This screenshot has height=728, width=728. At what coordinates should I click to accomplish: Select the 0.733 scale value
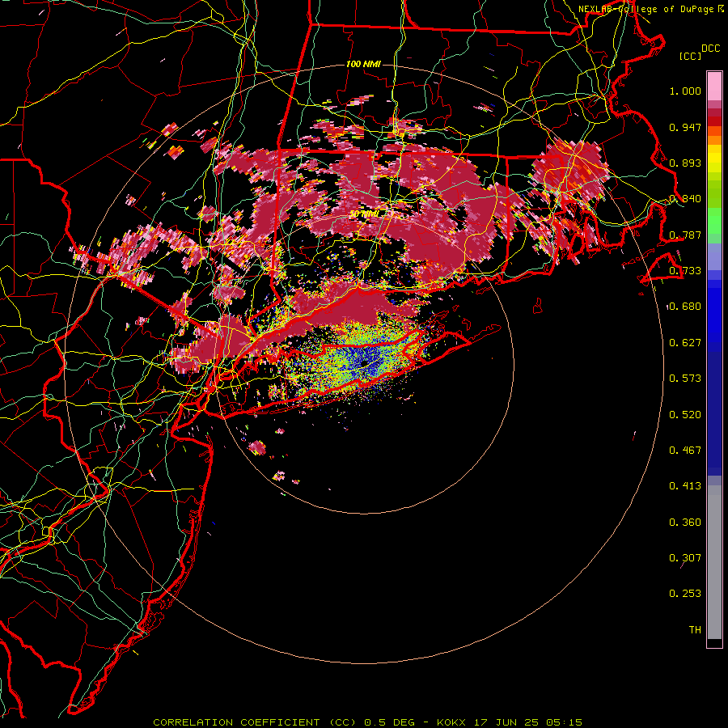pyautogui.click(x=685, y=271)
